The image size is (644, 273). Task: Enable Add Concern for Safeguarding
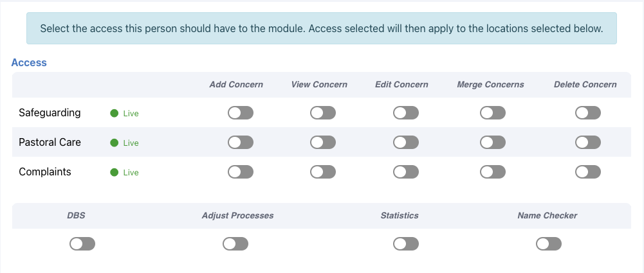click(241, 112)
